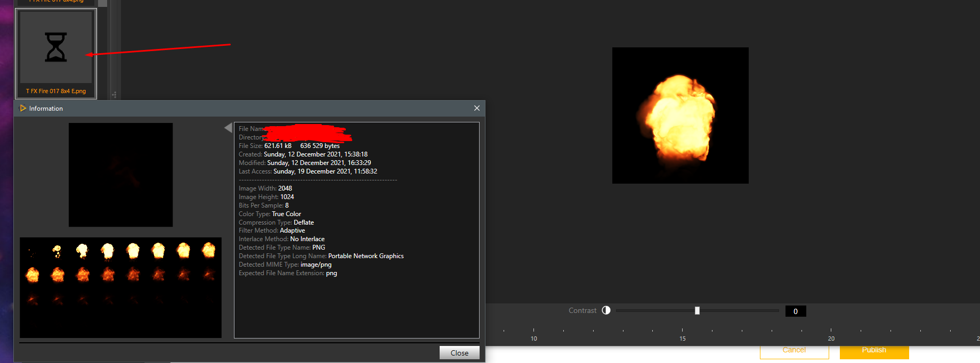Click the Contrast value field showing 0
The image size is (980, 363).
(796, 311)
